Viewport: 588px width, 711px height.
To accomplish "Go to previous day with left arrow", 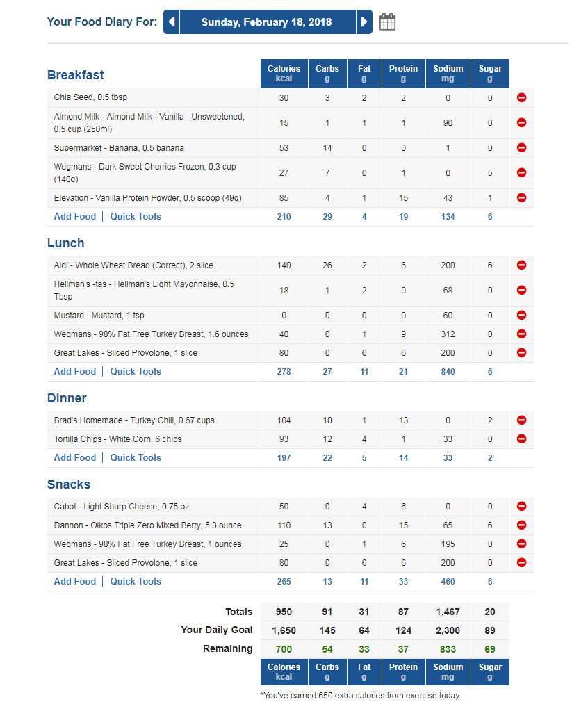I will point(172,22).
